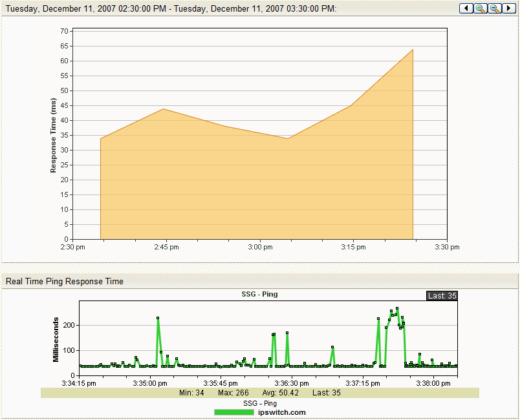The image size is (520, 420).
Task: Click the 'Last: 35' badge on ping chart
Action: (x=442, y=295)
